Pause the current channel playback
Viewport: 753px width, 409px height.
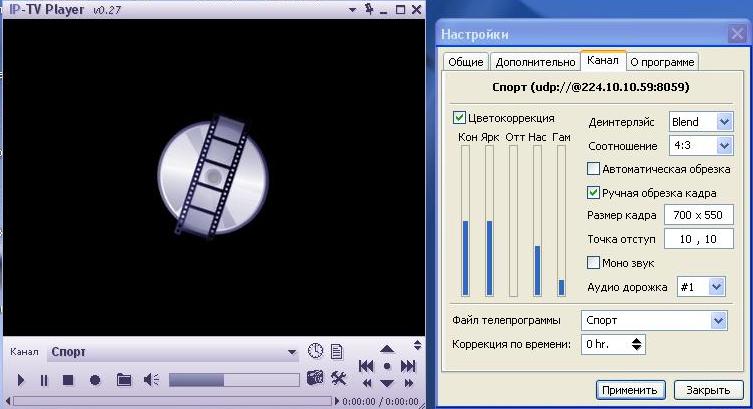[x=44, y=380]
